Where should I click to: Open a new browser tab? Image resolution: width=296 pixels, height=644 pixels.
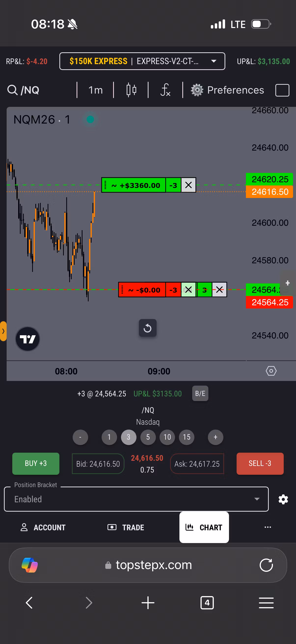[148, 603]
